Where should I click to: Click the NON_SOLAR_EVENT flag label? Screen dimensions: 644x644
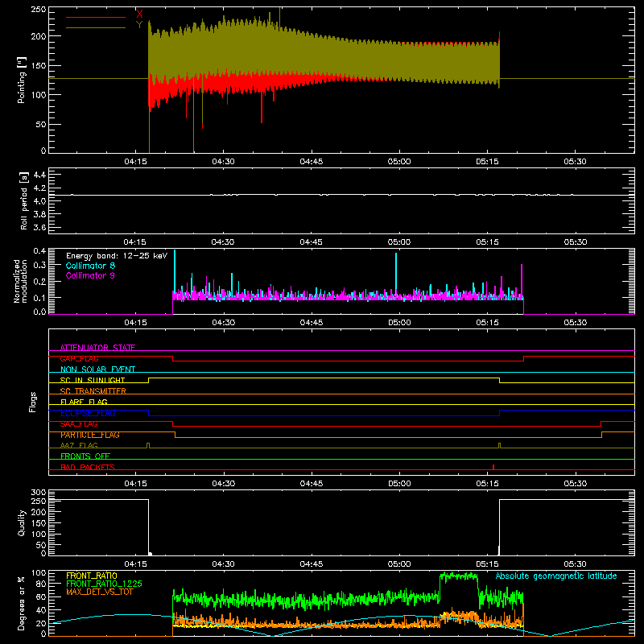[97, 369]
